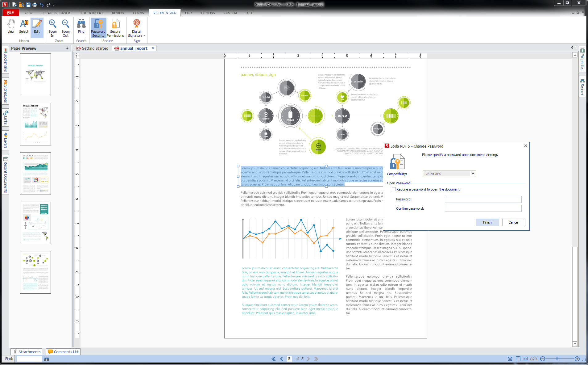Open the Layers side panel
Viewport: 588px width, 365px height.
(x=6, y=140)
